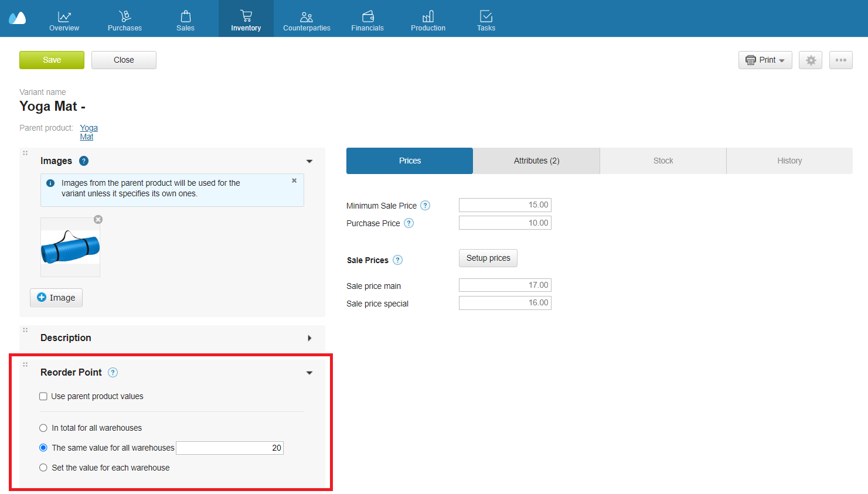Show help for Sale Prices

coord(398,260)
